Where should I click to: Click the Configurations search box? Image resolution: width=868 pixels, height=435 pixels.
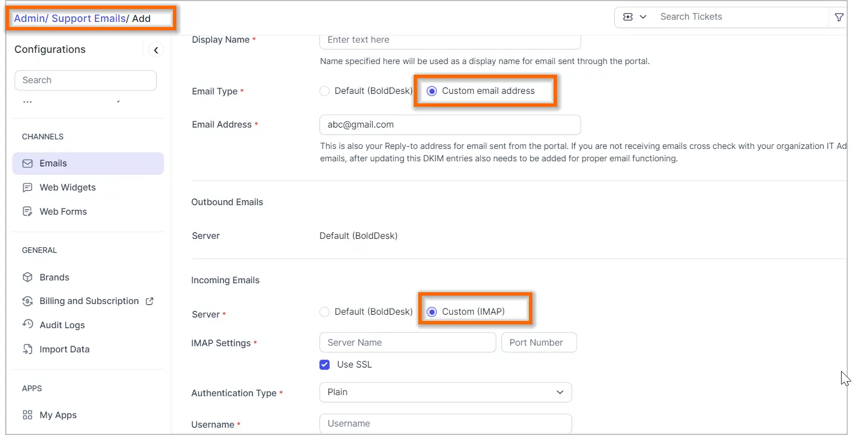85,80
